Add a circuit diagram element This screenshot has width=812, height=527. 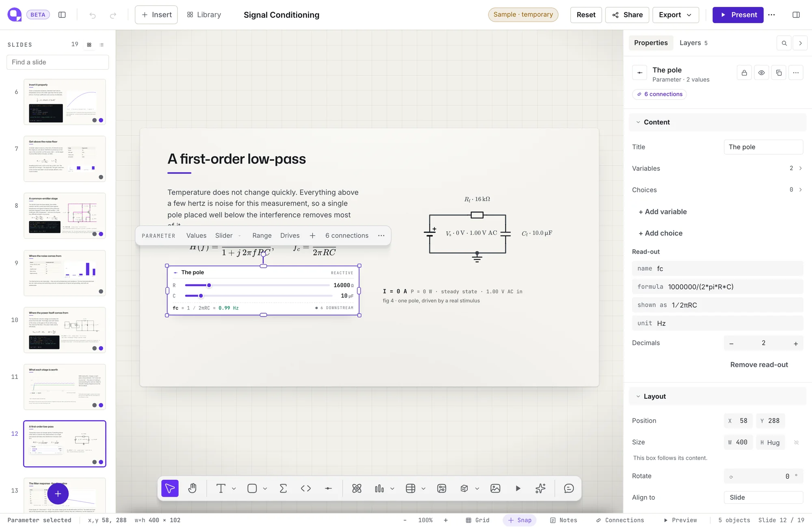click(x=442, y=488)
